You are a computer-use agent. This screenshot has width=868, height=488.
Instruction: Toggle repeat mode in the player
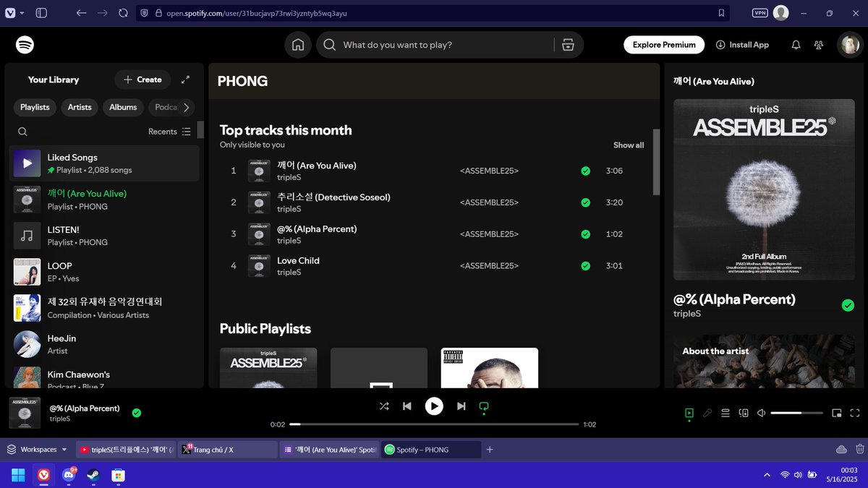(x=484, y=406)
